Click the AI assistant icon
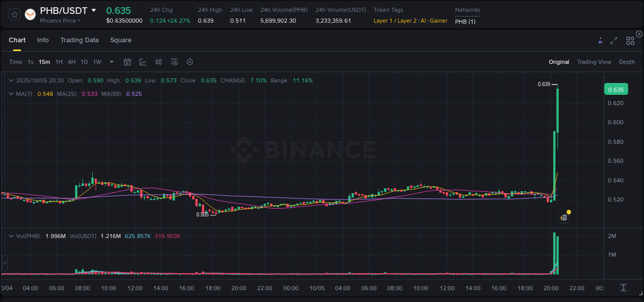The height and width of the screenshot is (302, 644). coord(600,40)
